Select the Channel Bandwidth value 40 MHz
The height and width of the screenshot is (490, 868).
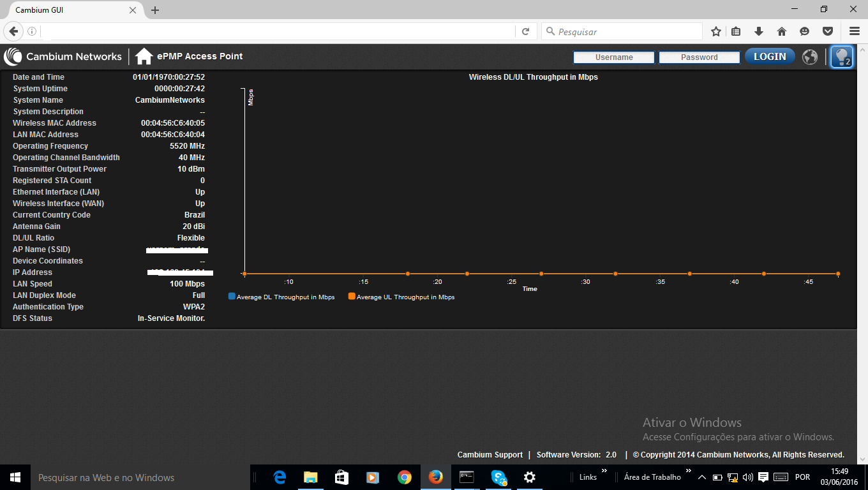coord(191,158)
